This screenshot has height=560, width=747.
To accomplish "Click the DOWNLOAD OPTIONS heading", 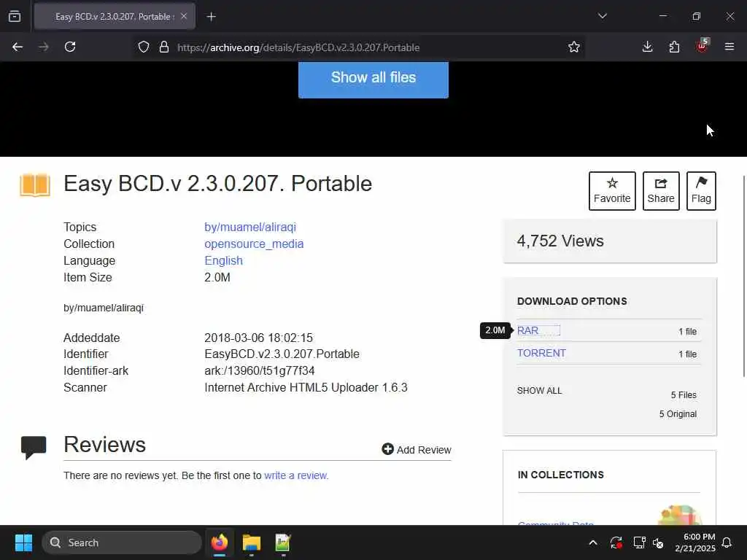I will point(572,301).
